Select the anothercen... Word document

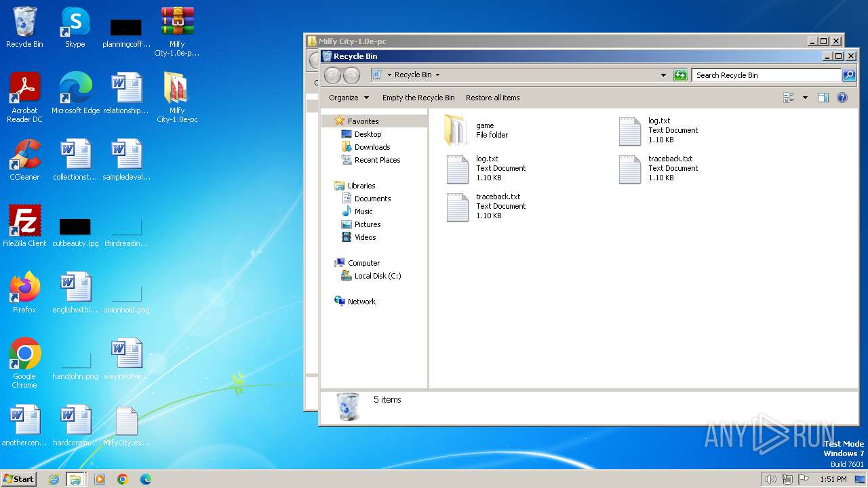point(24,426)
